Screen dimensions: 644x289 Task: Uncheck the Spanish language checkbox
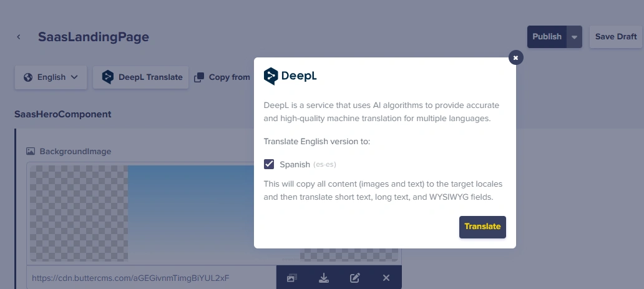(x=269, y=164)
